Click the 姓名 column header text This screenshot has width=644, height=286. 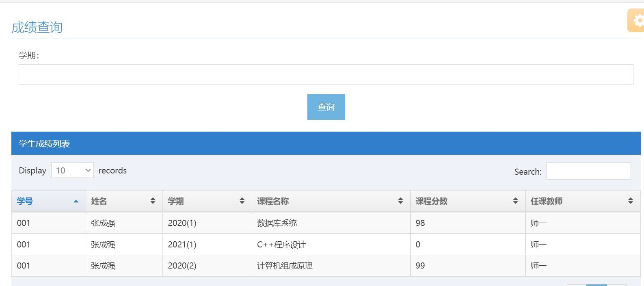(99, 201)
